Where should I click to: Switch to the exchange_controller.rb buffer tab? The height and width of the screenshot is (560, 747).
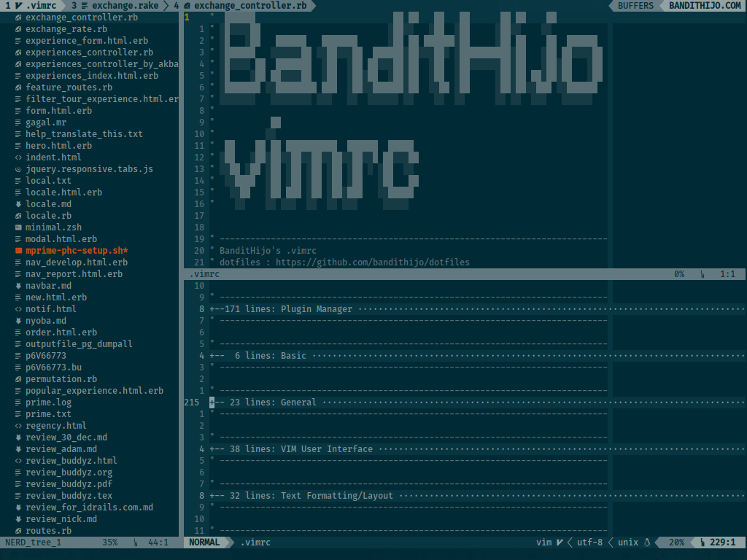(x=244, y=6)
